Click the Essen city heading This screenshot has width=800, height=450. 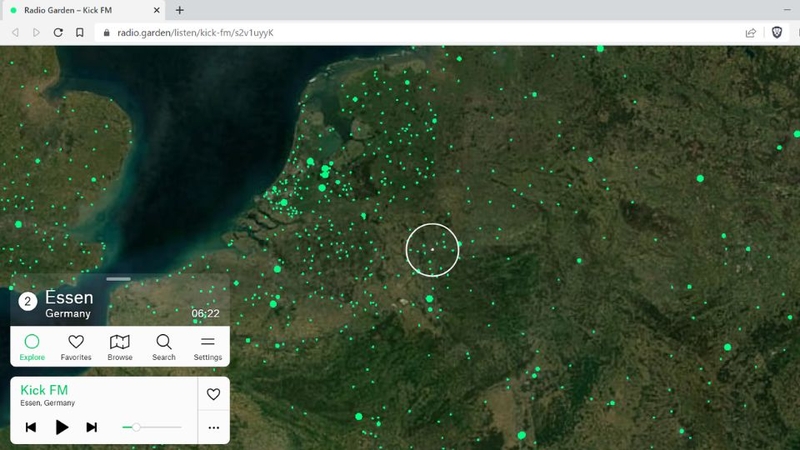coord(69,297)
